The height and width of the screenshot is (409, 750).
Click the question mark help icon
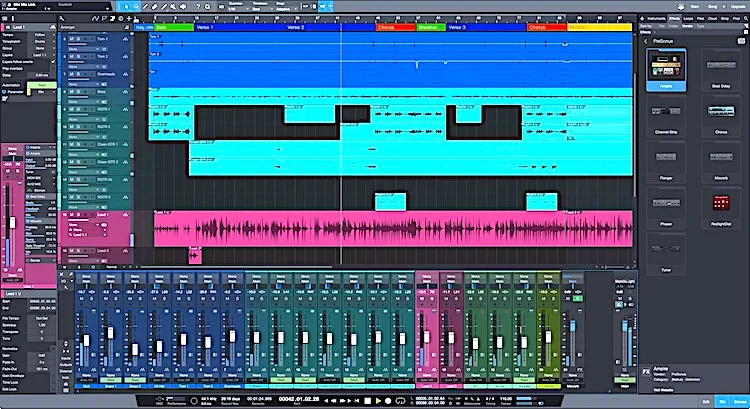point(199,7)
